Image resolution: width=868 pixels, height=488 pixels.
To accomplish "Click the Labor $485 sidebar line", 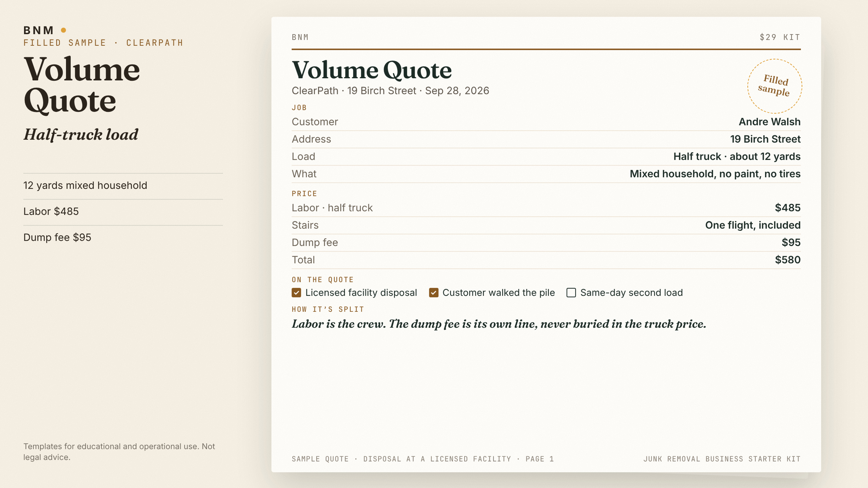I will [51, 211].
